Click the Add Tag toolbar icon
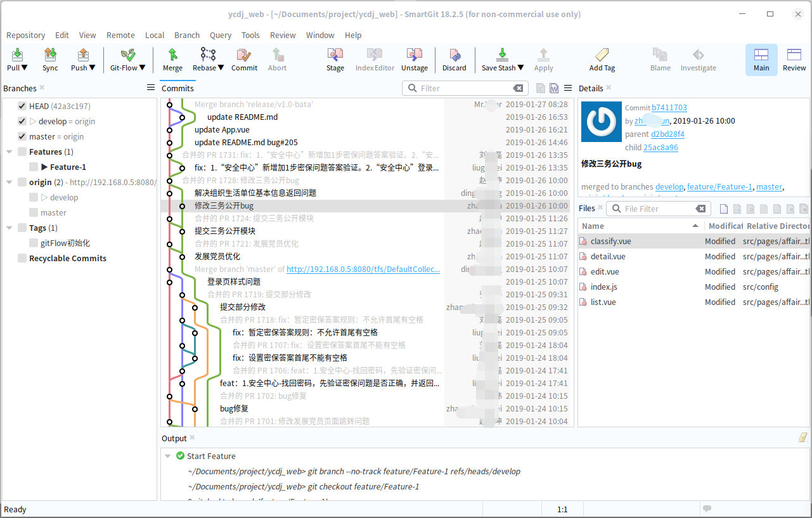Screen dimensions: 812x518 (602, 55)
